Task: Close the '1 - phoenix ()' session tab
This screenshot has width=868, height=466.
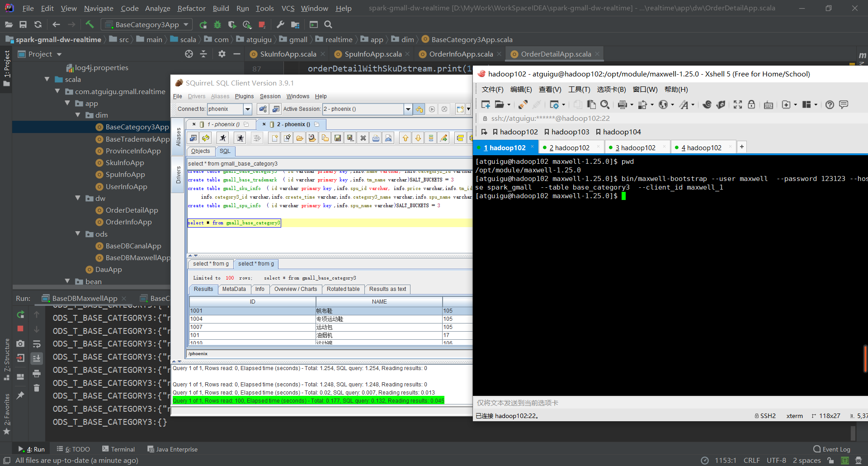Action: pos(194,124)
